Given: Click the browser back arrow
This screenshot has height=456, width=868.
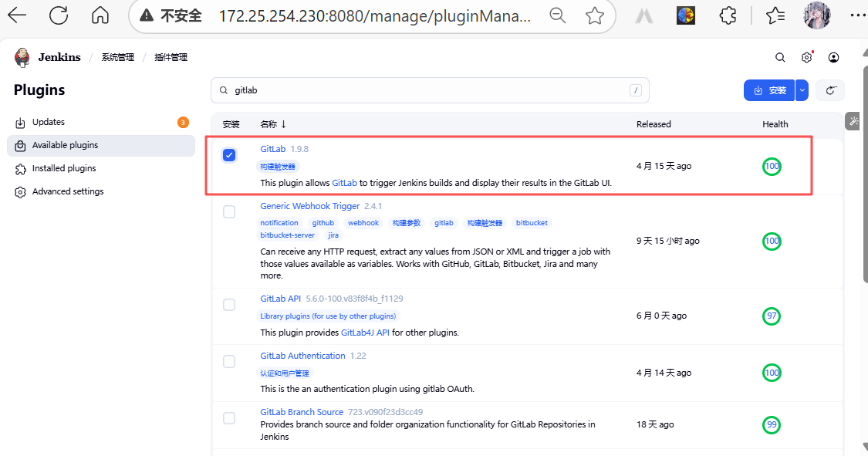Looking at the screenshot, I should pos(17,15).
